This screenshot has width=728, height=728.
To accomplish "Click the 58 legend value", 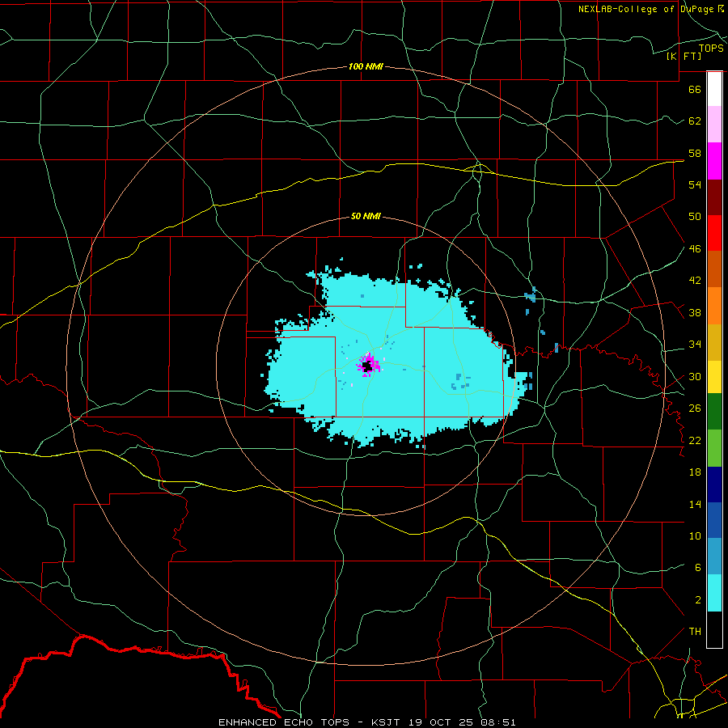I will 695,153.
